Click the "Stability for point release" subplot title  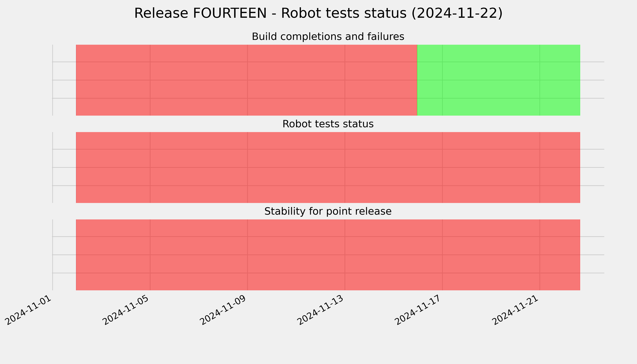point(328,211)
